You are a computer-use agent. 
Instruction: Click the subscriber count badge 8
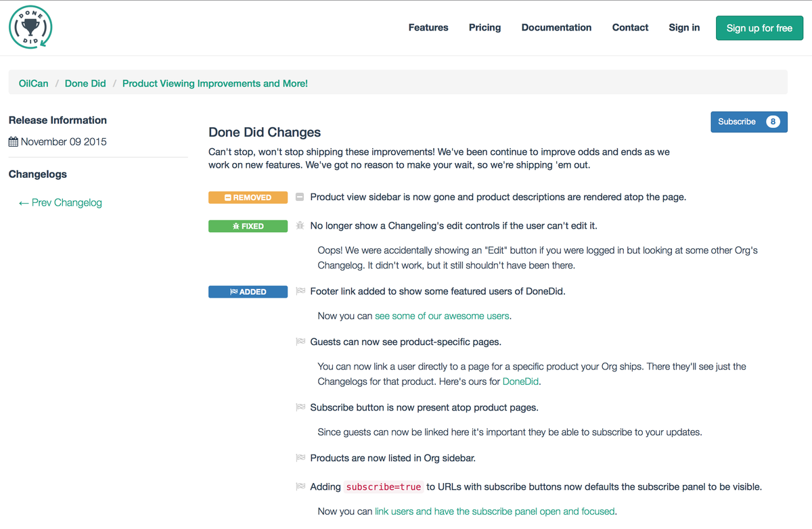point(773,122)
